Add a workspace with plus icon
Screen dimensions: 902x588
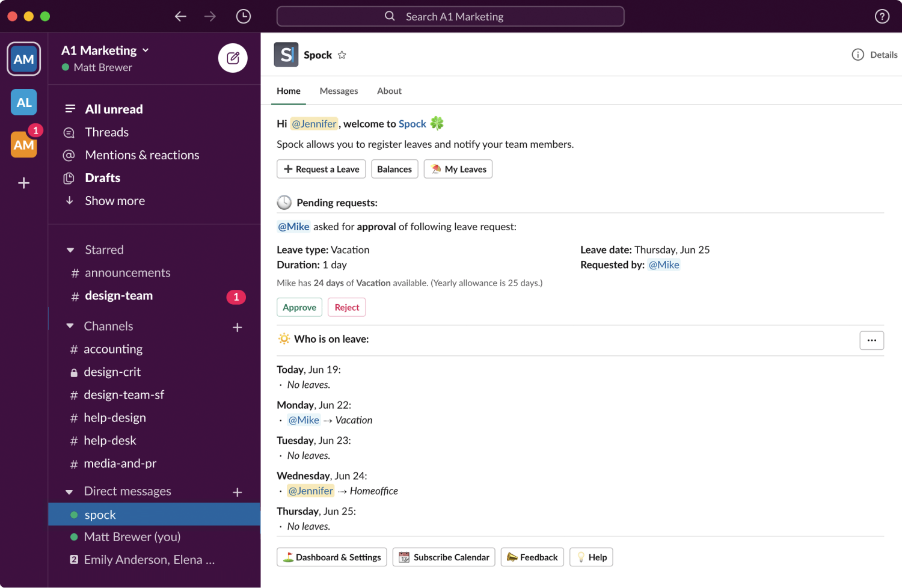(x=24, y=183)
